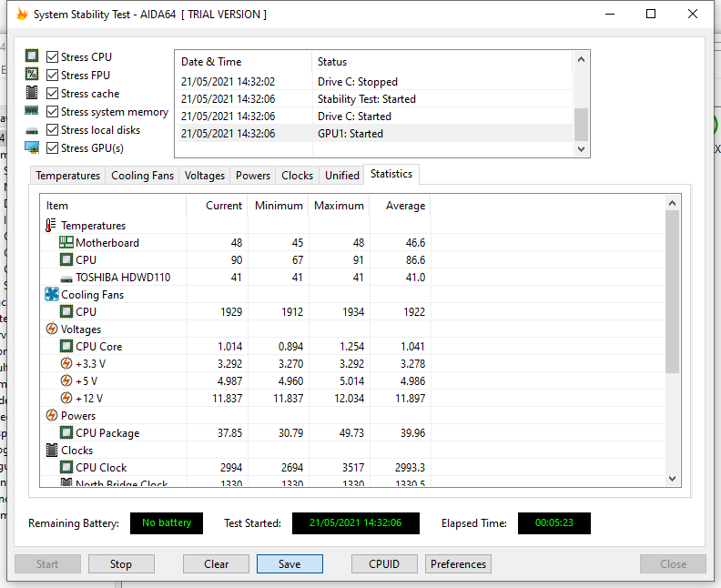Click the +12 V lightning icon
The width and height of the screenshot is (721, 588).
coord(66,398)
